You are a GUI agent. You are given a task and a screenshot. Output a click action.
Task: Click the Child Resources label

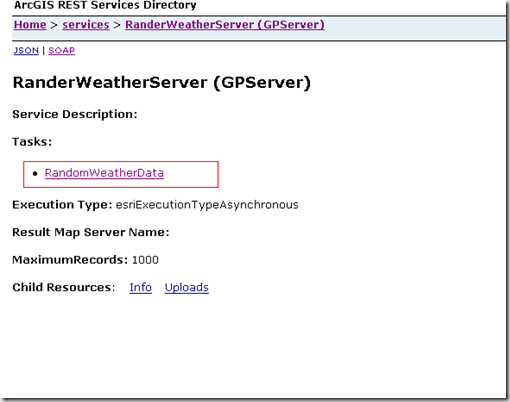tap(64, 287)
